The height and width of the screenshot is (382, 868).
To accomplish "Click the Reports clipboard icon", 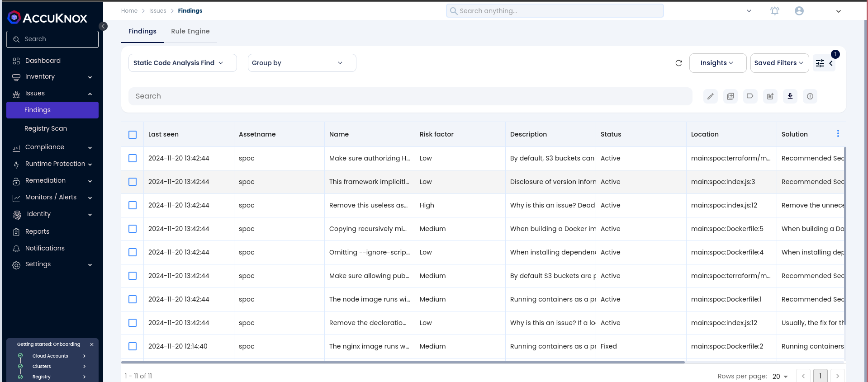I will (x=16, y=232).
